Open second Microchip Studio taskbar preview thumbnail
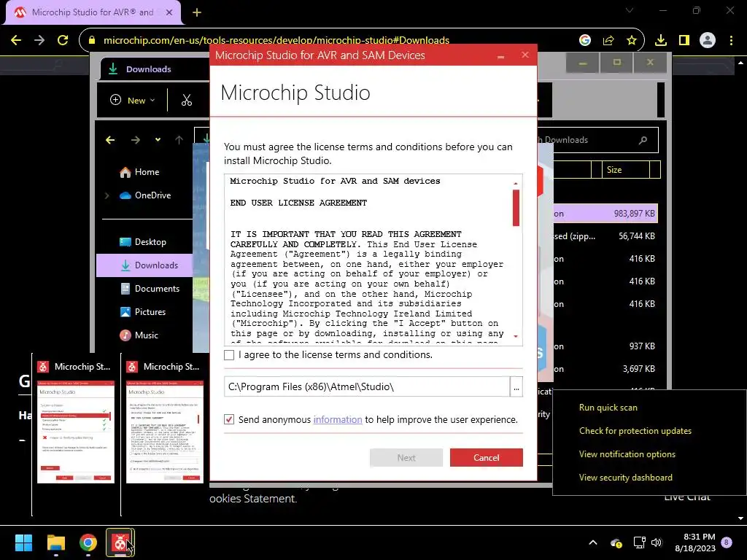Image resolution: width=747 pixels, height=560 pixels. coord(165,432)
